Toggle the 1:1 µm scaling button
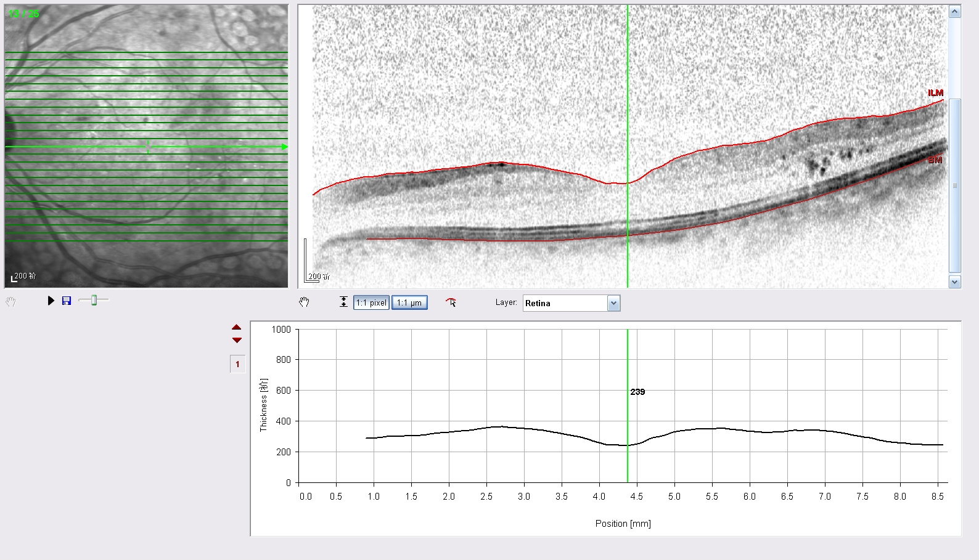This screenshot has height=560, width=979. pos(409,302)
